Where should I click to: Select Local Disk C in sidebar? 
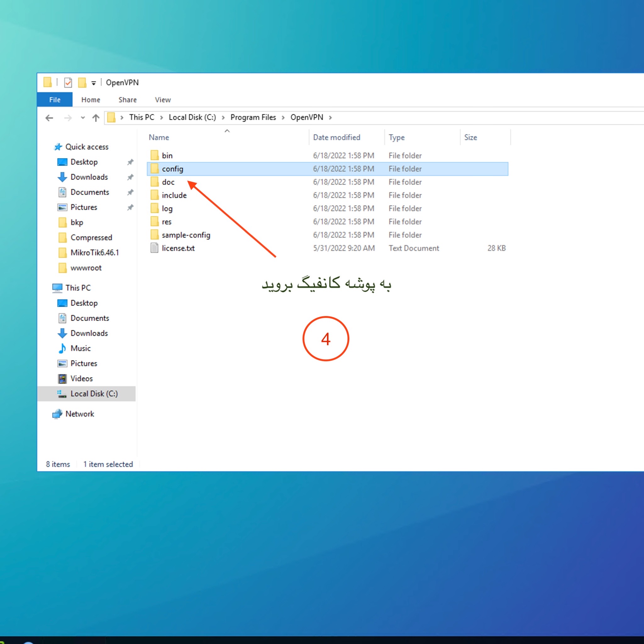(94, 393)
